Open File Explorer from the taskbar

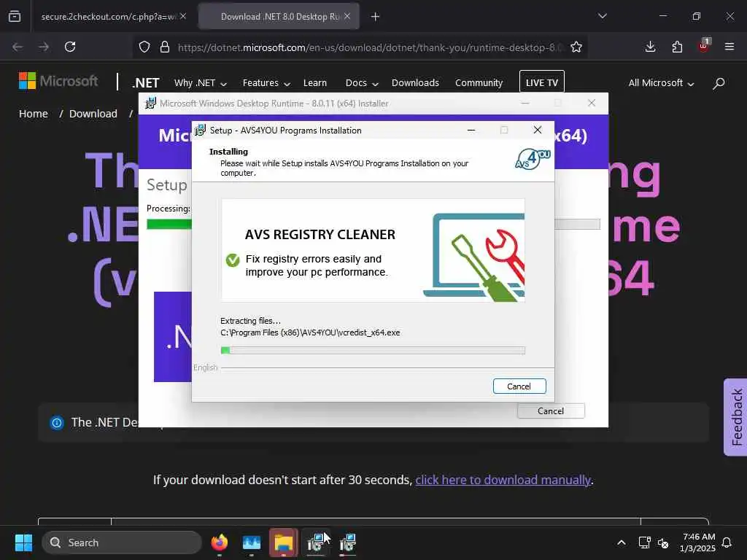pyautogui.click(x=284, y=542)
